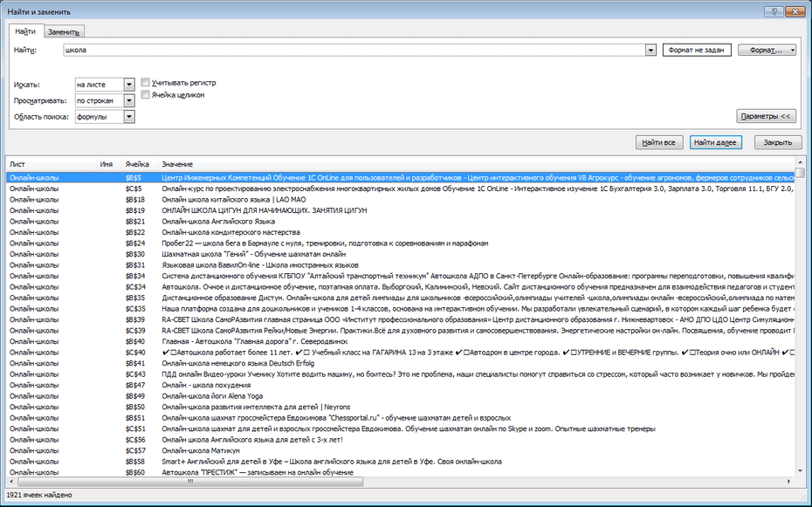Select result 'Онлайн-школа йоги Alena Yoga'
812x507 pixels.
pyautogui.click(x=400, y=396)
